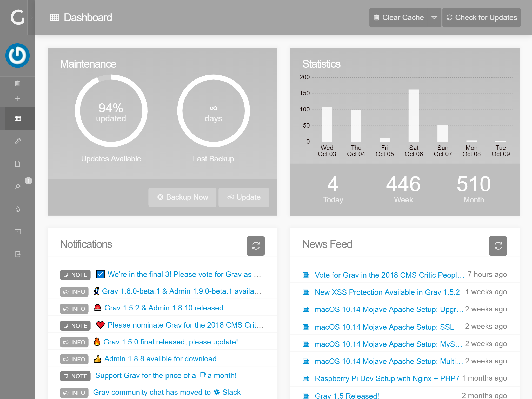Open the Themes droplet icon
The height and width of the screenshot is (399, 532).
coord(17,209)
